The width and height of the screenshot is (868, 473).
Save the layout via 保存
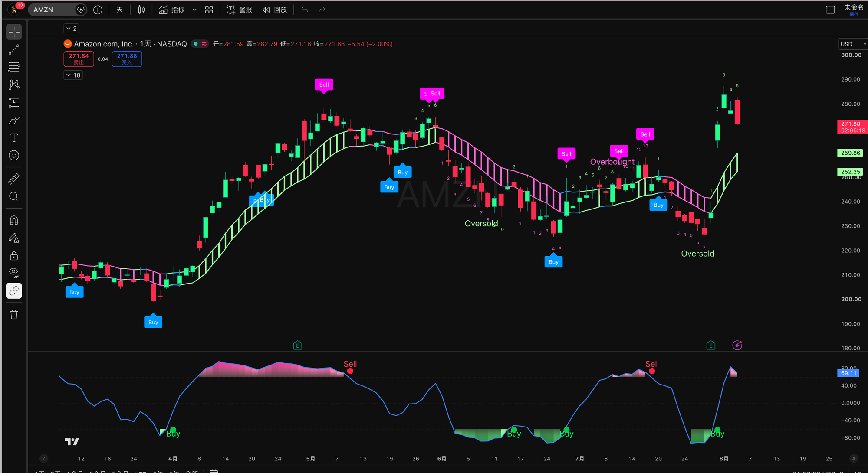click(x=854, y=14)
